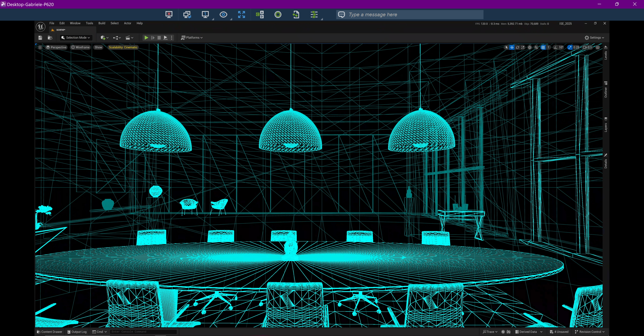Select the scale transform tool
Image resolution: width=644 pixels, height=336 pixels.
[x=523, y=47]
